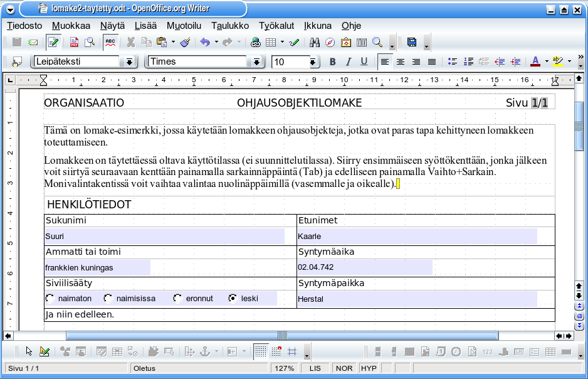Decrease paragraph indent

point(500,62)
